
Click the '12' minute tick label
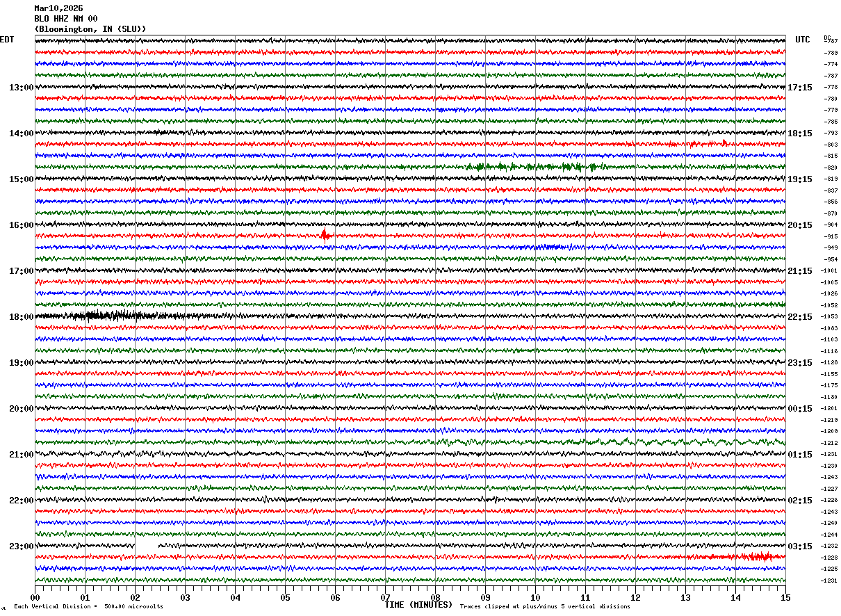pos(635,597)
